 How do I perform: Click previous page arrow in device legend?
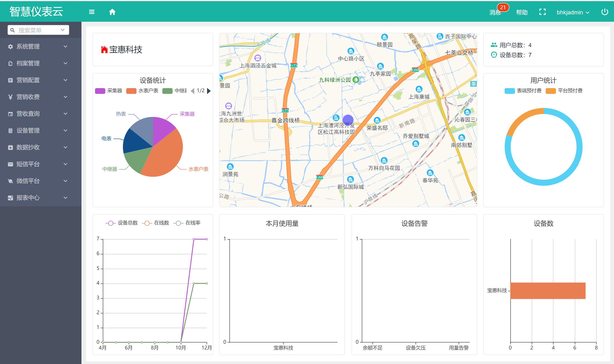tap(192, 91)
